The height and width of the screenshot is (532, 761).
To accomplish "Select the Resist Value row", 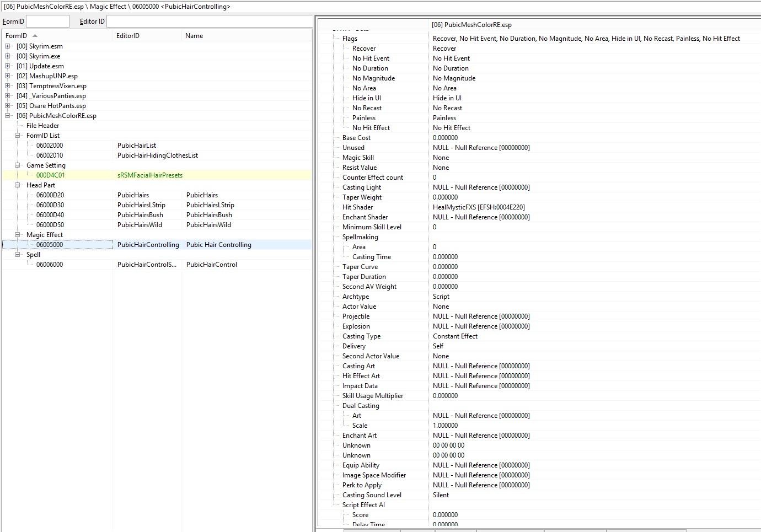I will click(539, 168).
